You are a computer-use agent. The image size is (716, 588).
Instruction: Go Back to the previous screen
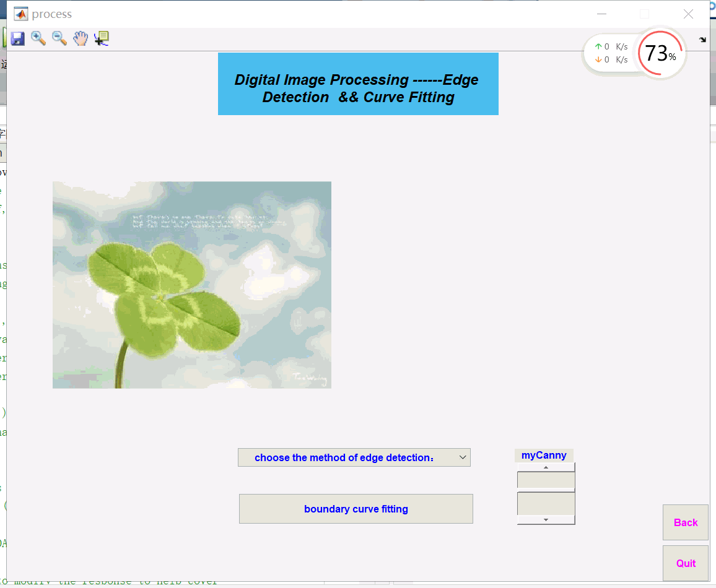pyautogui.click(x=686, y=522)
